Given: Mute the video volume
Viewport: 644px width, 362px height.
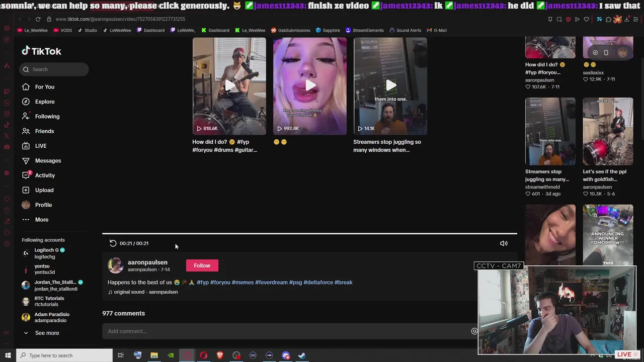Looking at the screenshot, I should 504,243.
